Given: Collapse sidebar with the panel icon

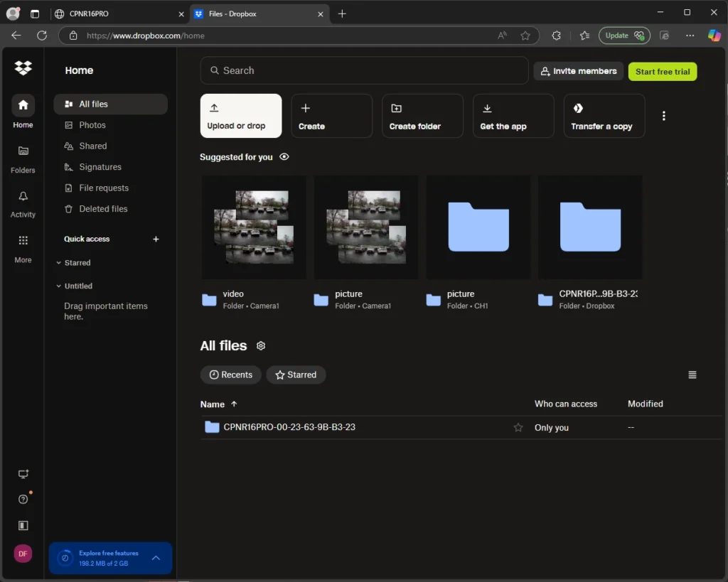Looking at the screenshot, I should tap(23, 525).
